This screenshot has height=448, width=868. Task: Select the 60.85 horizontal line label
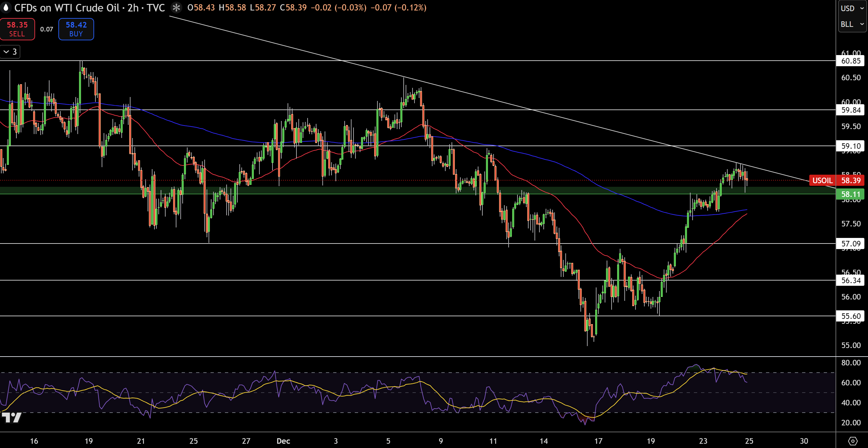tap(851, 61)
